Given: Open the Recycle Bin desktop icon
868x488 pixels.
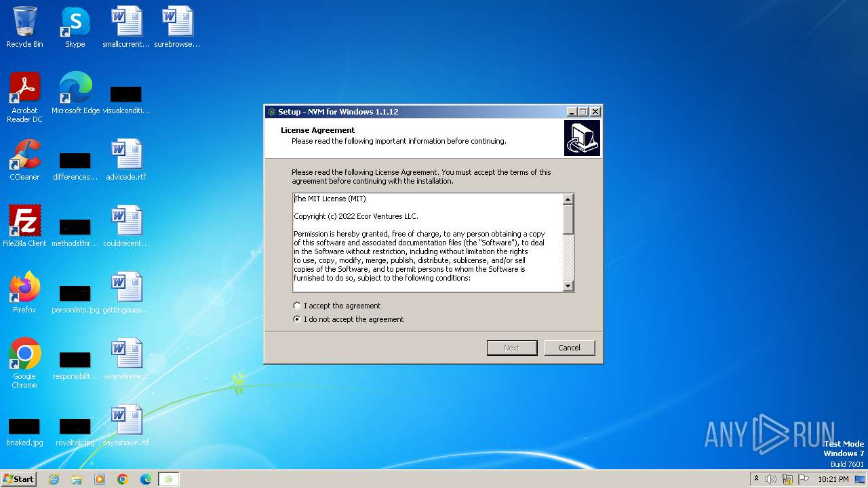Looking at the screenshot, I should 24,27.
